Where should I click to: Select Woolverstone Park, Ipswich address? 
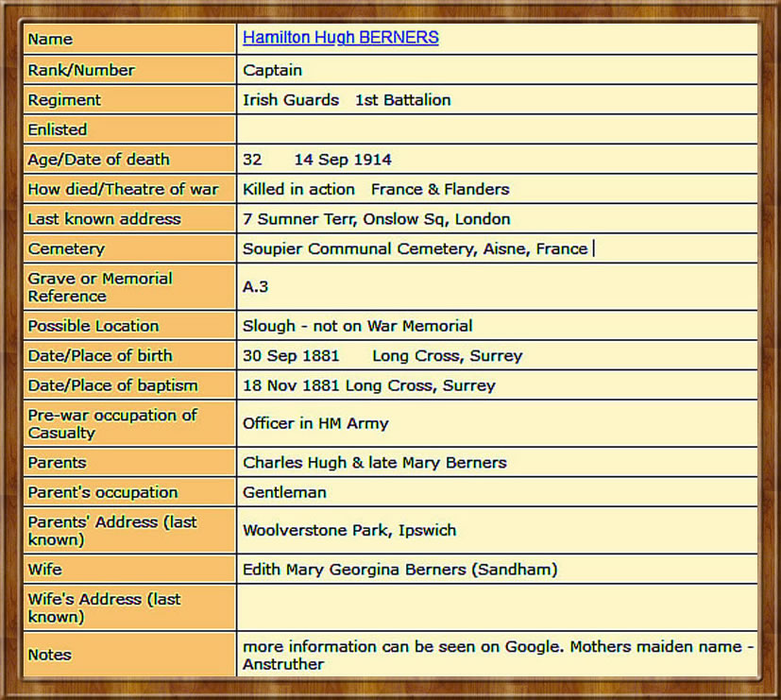pyautogui.click(x=348, y=530)
